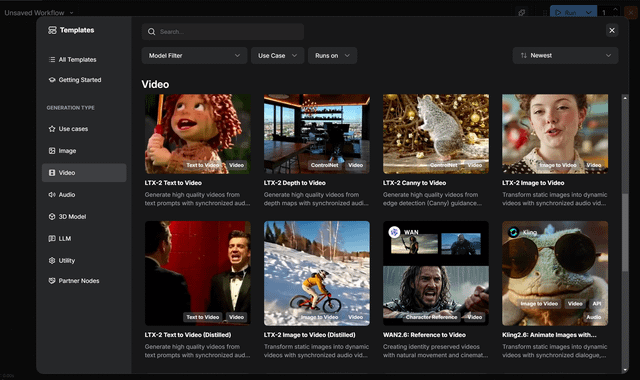Click the template list vertical scrollbar
The height and width of the screenshot is (380, 640).
(625, 232)
